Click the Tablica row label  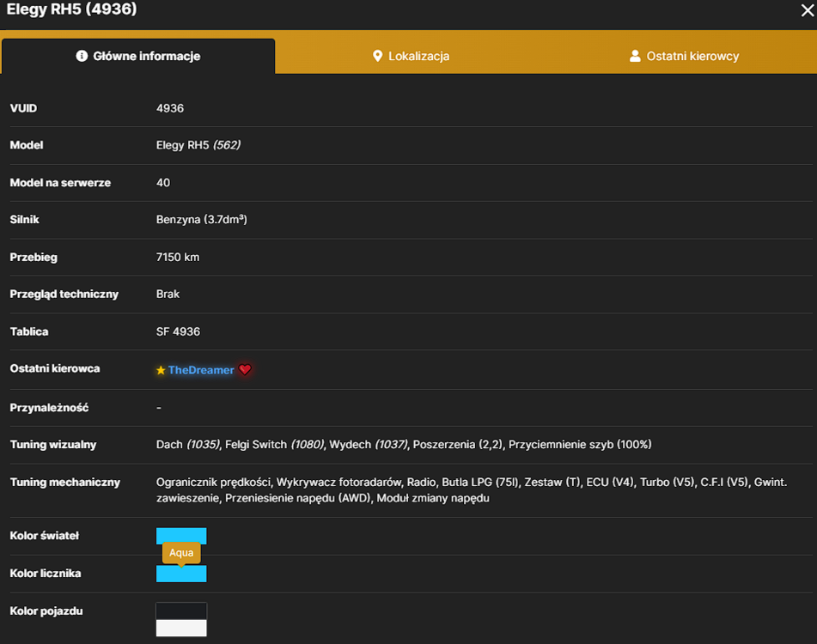[x=29, y=331]
